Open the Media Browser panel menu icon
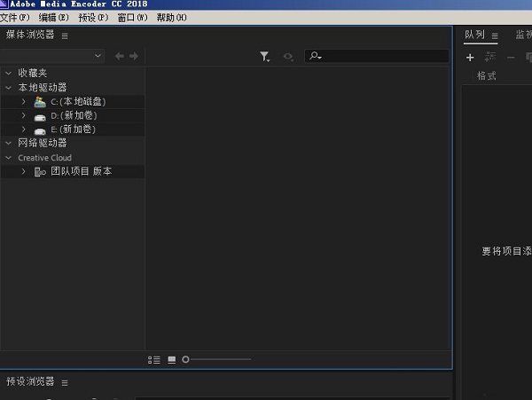Image resolution: width=532 pixels, height=400 pixels. (x=65, y=35)
